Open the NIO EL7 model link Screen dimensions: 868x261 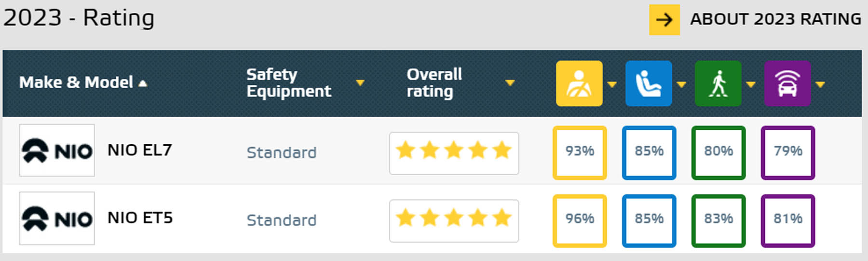[140, 150]
